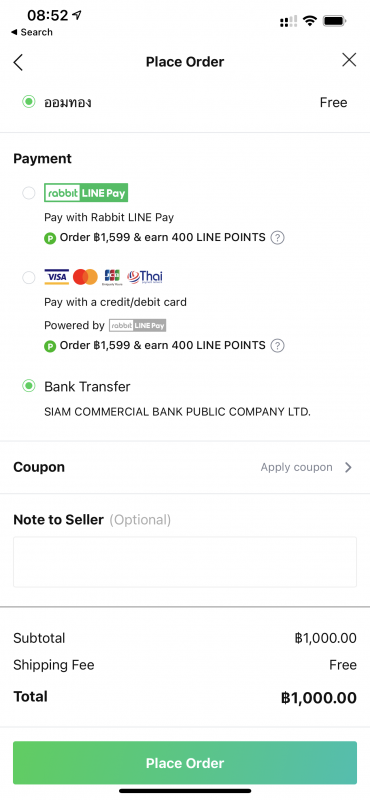
Task: Return to Search via status bar link
Action: (x=32, y=32)
